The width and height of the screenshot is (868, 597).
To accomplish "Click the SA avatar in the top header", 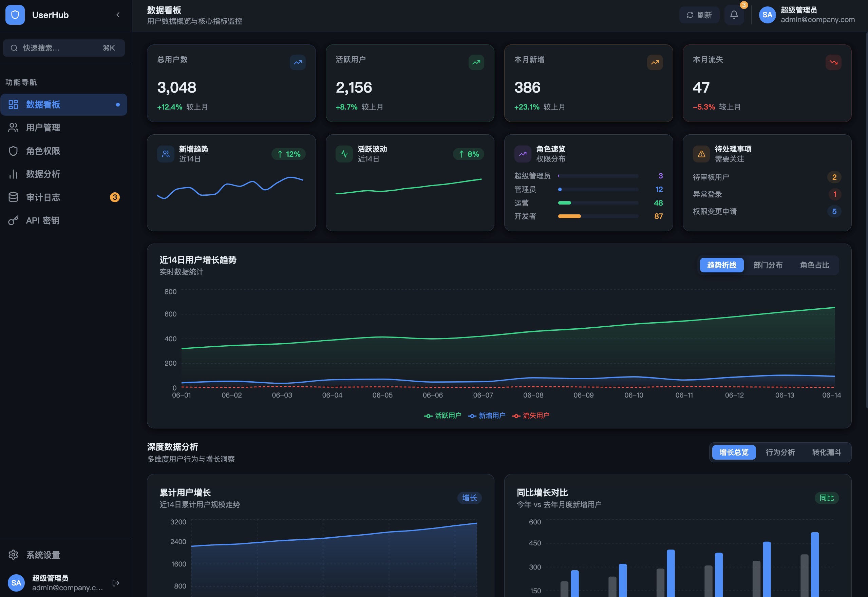I will point(767,15).
